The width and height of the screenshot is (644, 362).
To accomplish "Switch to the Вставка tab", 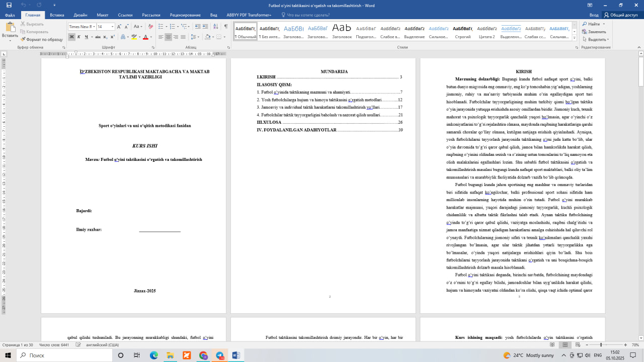I will pos(57,15).
